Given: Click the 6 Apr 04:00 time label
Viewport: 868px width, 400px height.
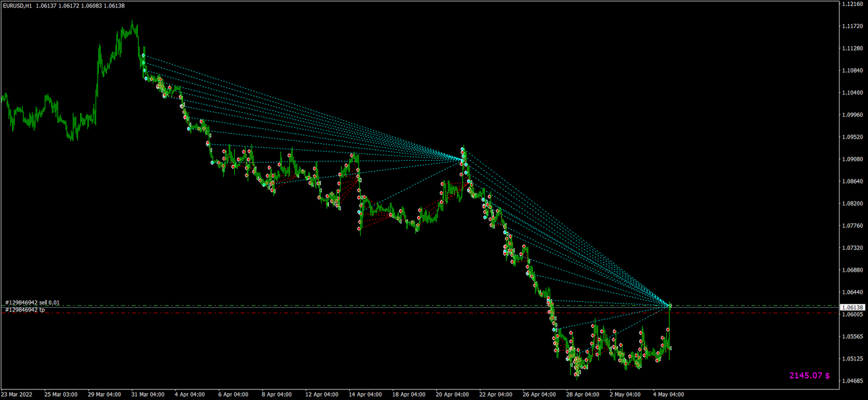Looking at the screenshot, I should pos(232,395).
